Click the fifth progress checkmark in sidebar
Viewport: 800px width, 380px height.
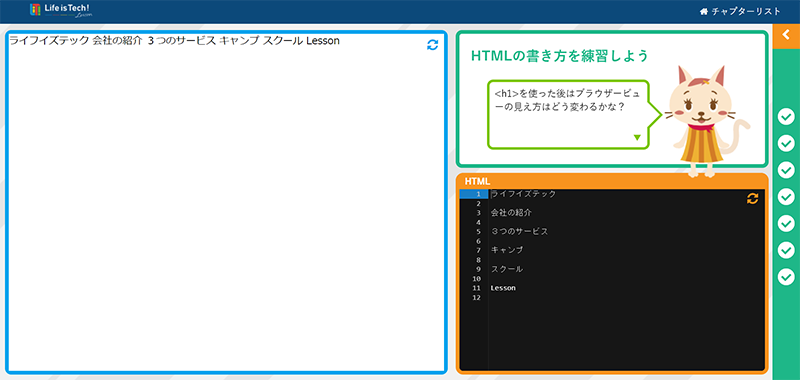pyautogui.click(x=786, y=223)
